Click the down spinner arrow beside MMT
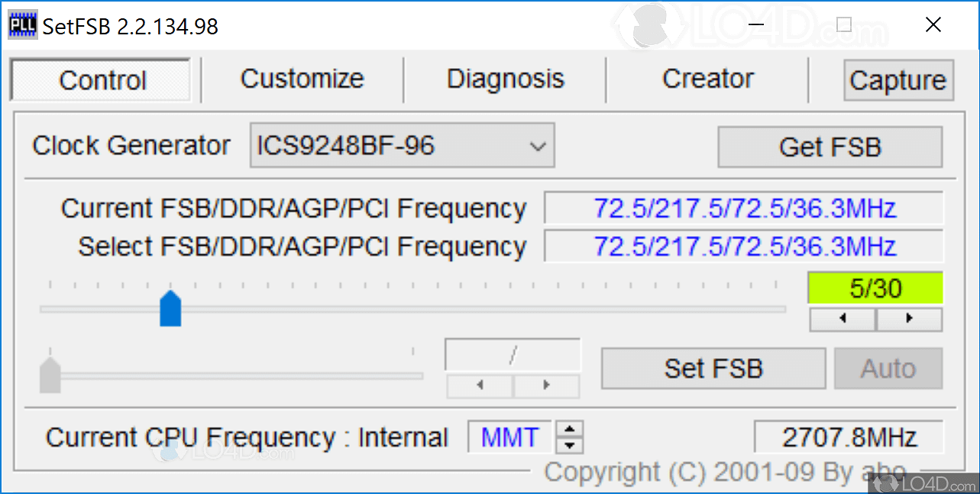 click(569, 444)
